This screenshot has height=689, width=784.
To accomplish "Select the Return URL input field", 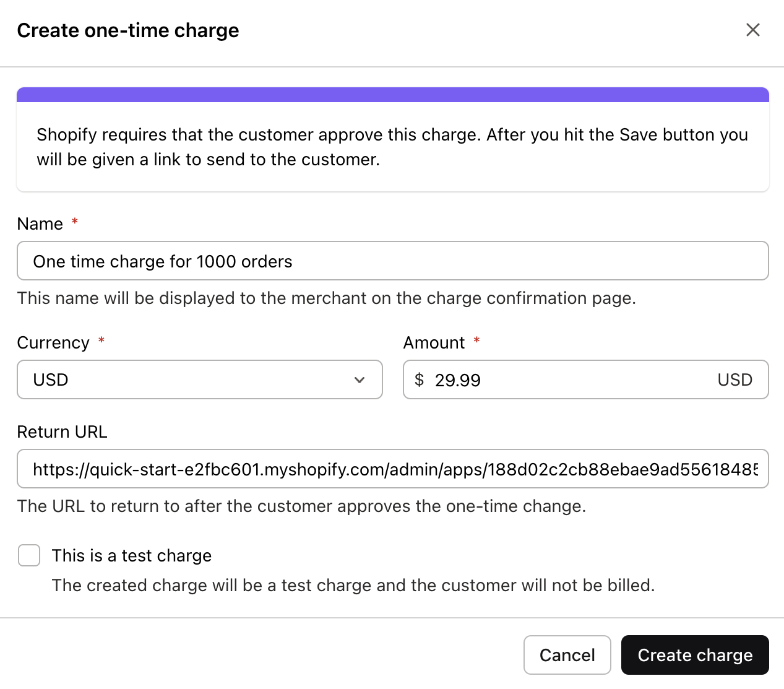I will [x=392, y=469].
